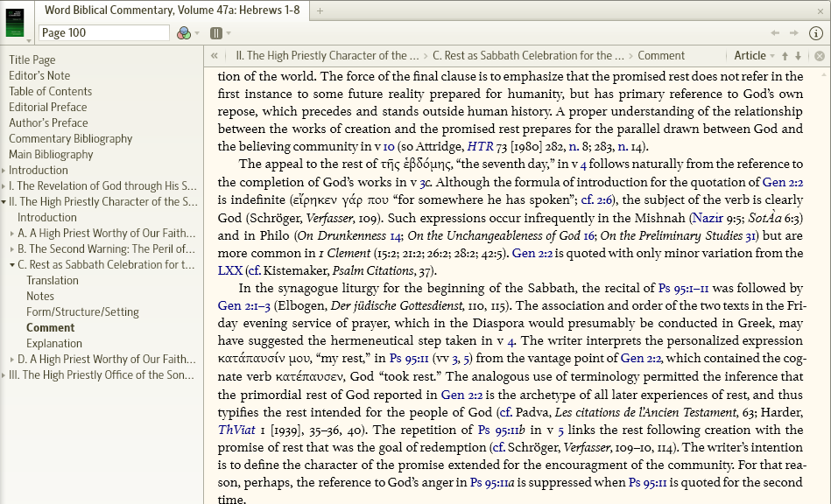The image size is (831, 504).
Task: Open the Author's Preface entry
Action: [x=48, y=122]
